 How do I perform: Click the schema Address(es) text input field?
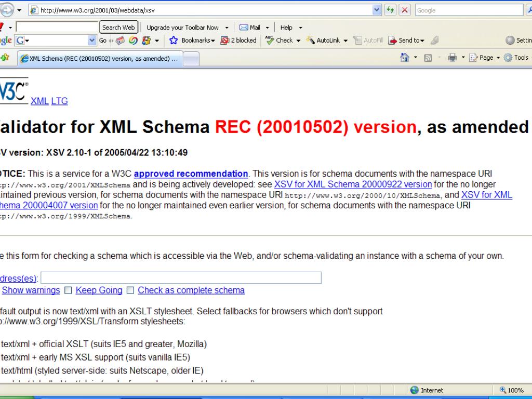(181, 277)
